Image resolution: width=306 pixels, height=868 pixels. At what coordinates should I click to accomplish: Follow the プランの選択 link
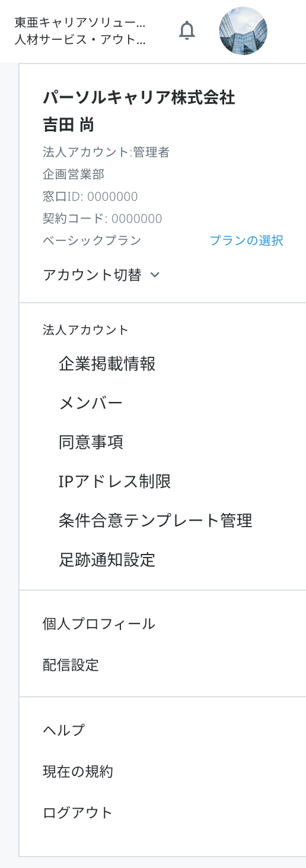click(x=246, y=240)
